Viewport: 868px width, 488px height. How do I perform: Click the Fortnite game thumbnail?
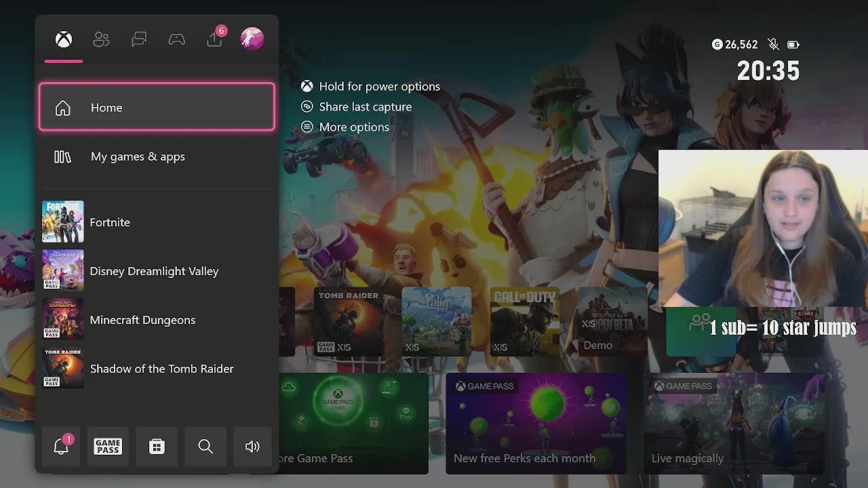(x=63, y=222)
